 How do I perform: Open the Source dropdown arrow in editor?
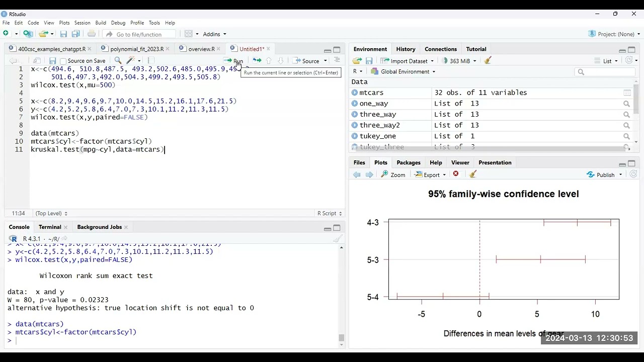[325, 61]
